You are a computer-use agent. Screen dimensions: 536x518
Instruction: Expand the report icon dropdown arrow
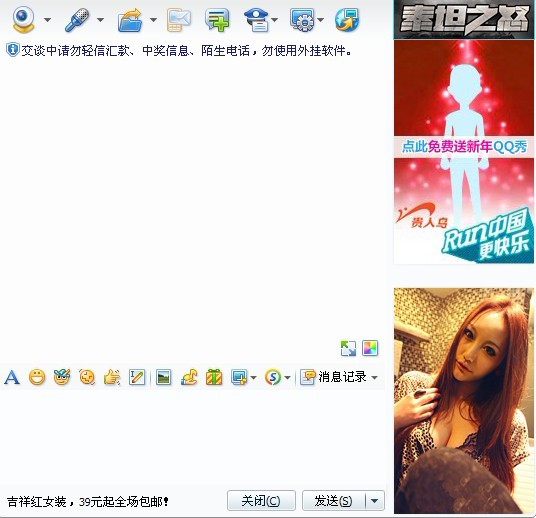[274, 20]
